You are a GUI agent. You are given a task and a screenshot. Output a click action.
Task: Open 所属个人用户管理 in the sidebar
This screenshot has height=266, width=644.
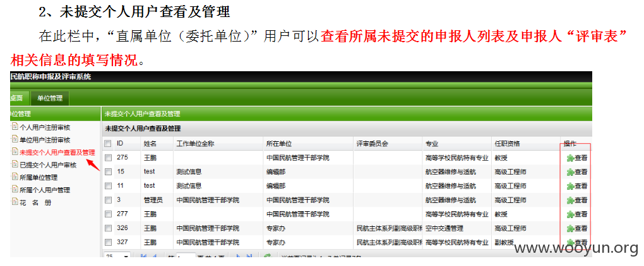44,190
